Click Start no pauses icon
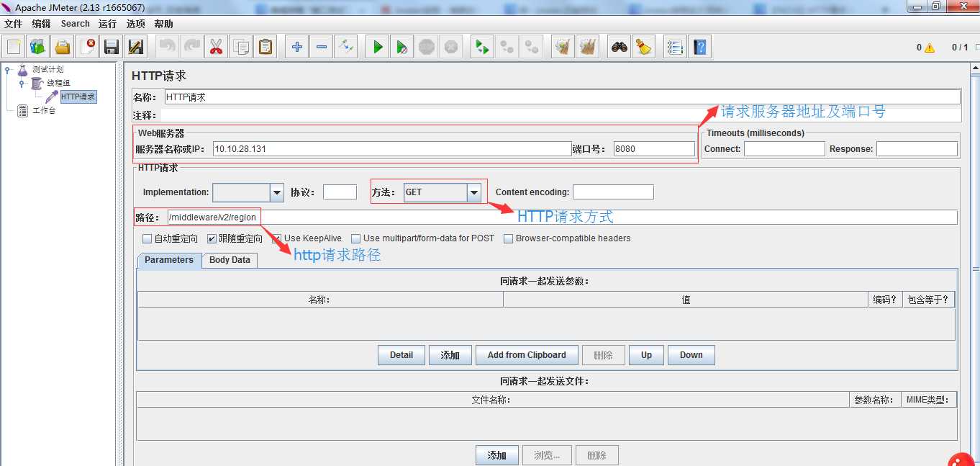The image size is (980, 466). coord(402,47)
